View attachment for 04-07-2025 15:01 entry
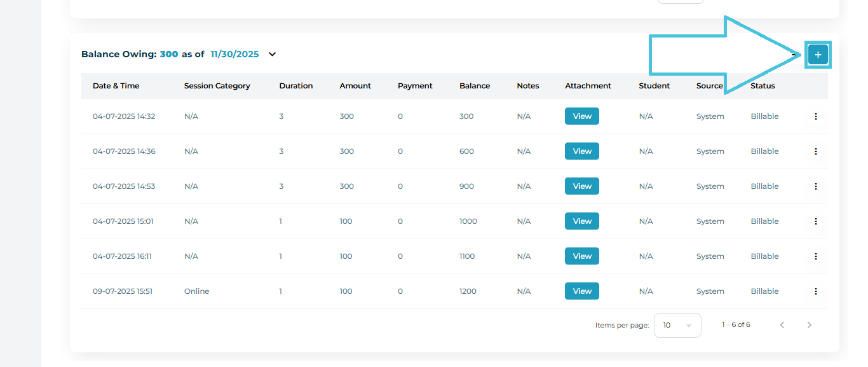 pyautogui.click(x=581, y=221)
